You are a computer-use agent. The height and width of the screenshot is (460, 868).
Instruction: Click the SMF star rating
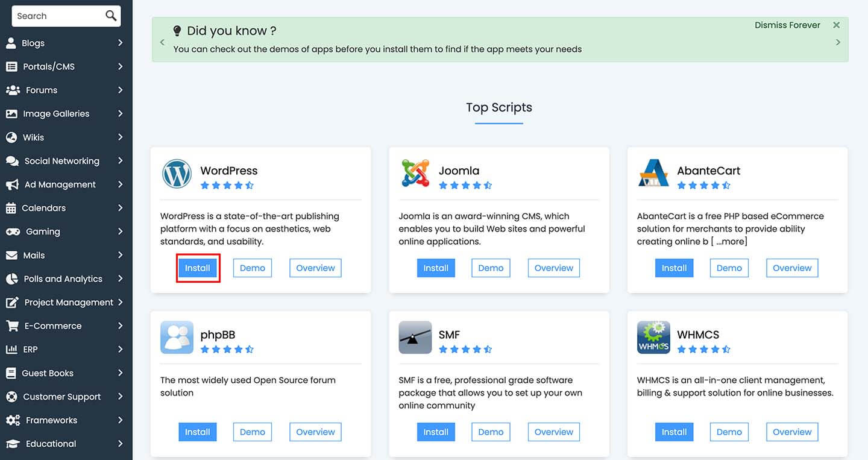(x=466, y=349)
